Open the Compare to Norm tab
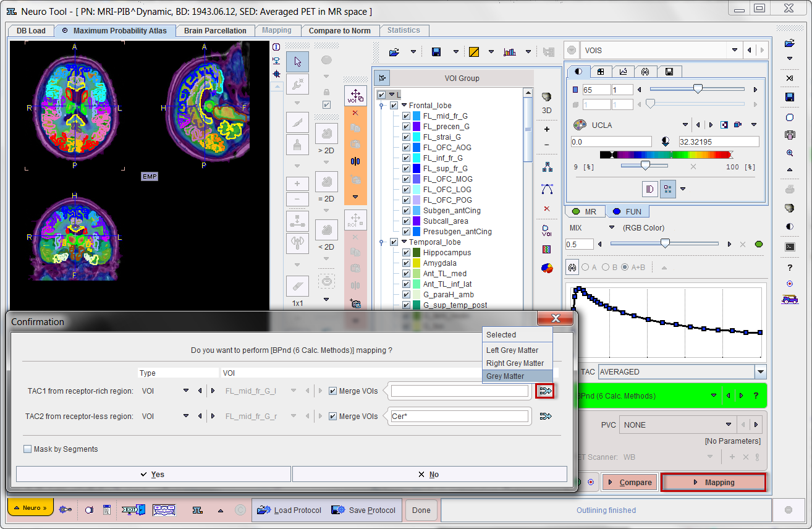The width and height of the screenshot is (812, 529). click(339, 30)
